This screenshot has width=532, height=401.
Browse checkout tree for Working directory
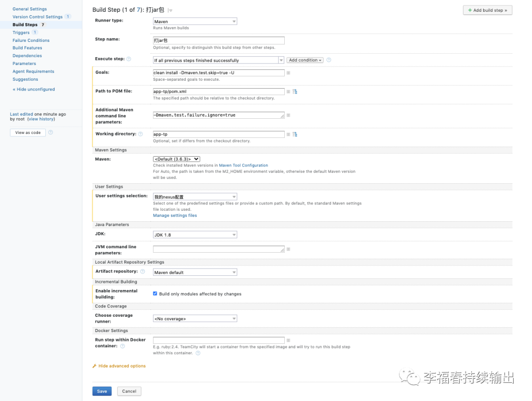[295, 134]
